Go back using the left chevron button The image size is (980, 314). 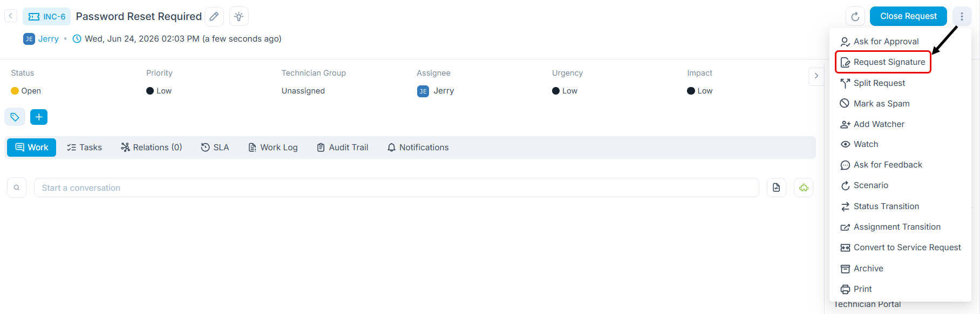coord(10,16)
